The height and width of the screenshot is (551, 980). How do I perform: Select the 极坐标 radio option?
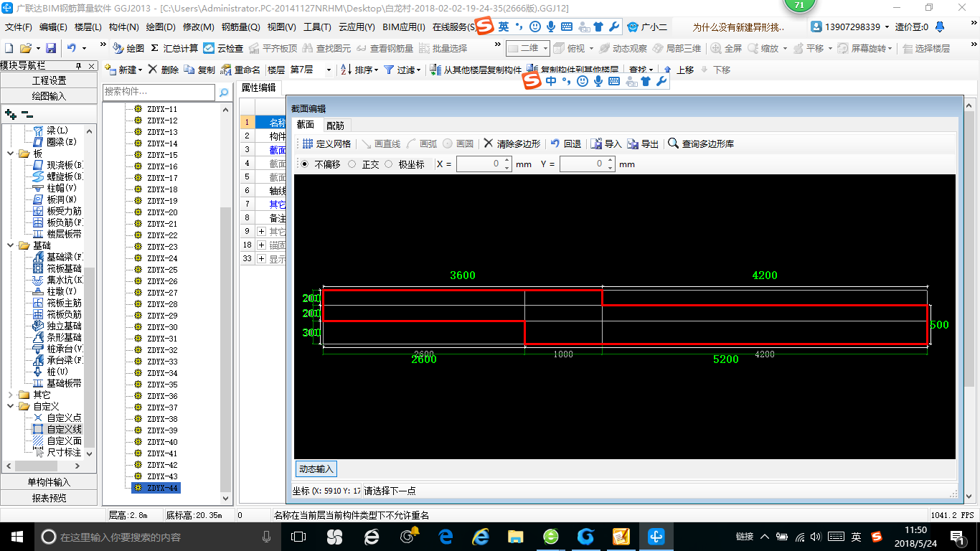(389, 164)
